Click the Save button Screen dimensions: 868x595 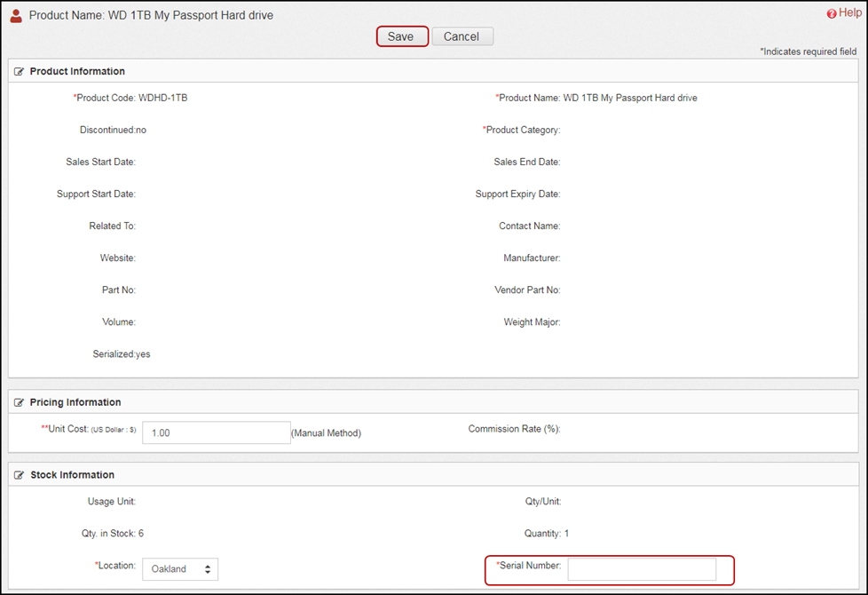402,36
